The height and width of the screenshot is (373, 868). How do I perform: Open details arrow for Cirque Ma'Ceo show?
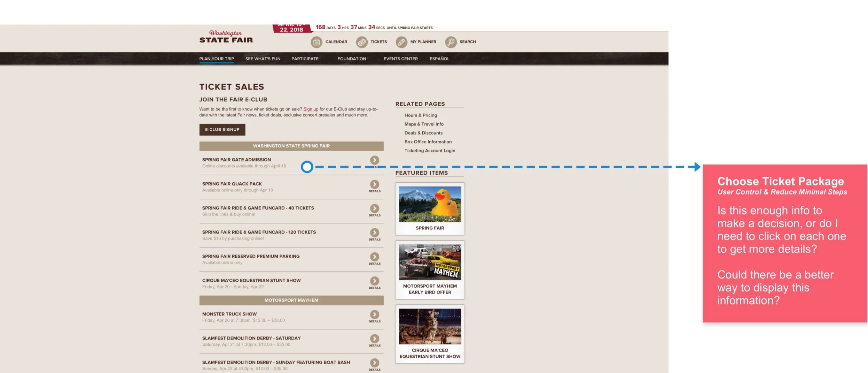point(375,281)
